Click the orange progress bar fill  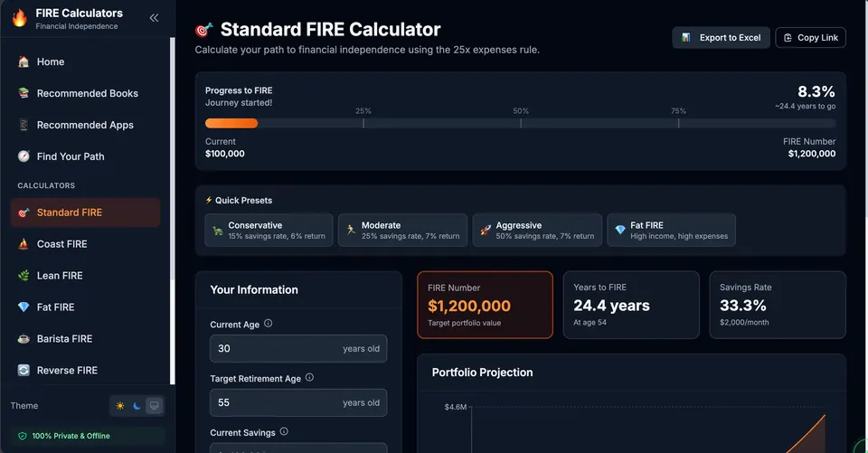pos(231,124)
